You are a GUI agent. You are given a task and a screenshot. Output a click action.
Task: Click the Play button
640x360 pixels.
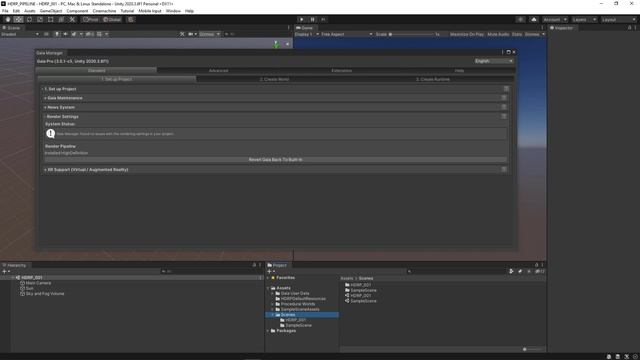point(302,20)
